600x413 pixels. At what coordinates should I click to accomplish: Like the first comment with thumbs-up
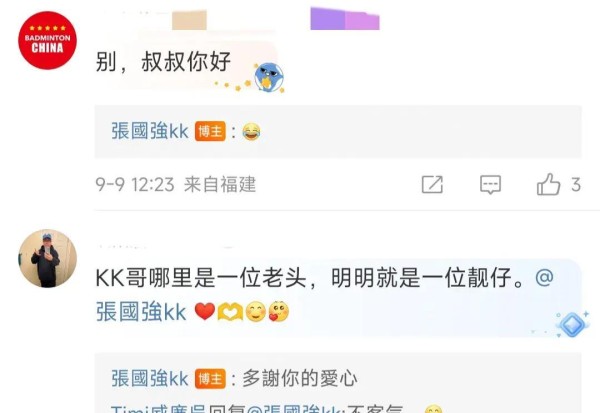tap(548, 184)
